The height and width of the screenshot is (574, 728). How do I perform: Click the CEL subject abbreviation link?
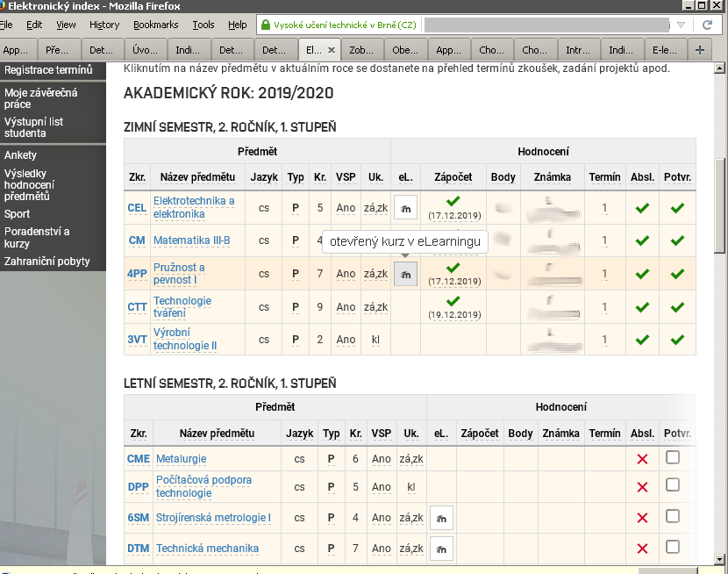pos(137,208)
